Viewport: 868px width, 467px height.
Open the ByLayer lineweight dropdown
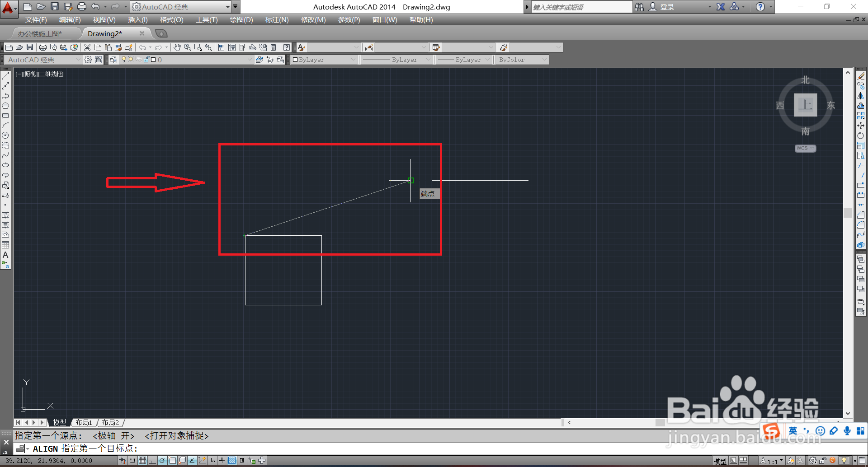pos(463,60)
